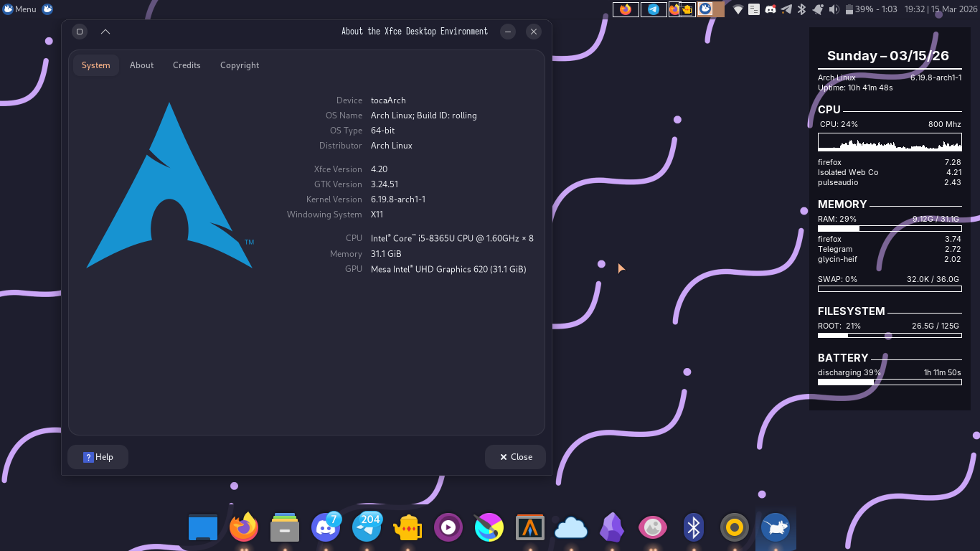Click the ROOT filesystem usage bar

[x=890, y=336]
